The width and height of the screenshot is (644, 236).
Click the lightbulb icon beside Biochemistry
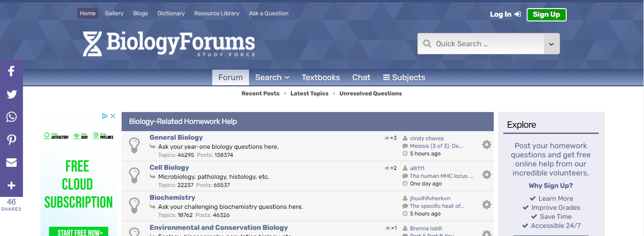[135, 205]
